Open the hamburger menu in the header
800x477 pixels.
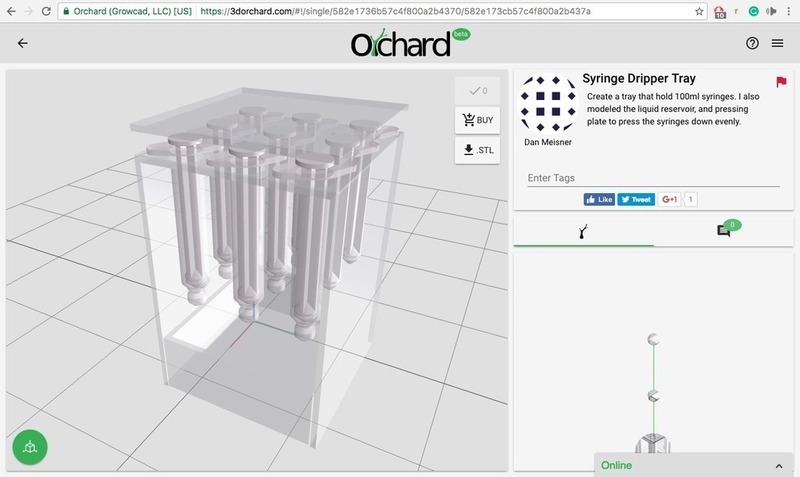(780, 44)
